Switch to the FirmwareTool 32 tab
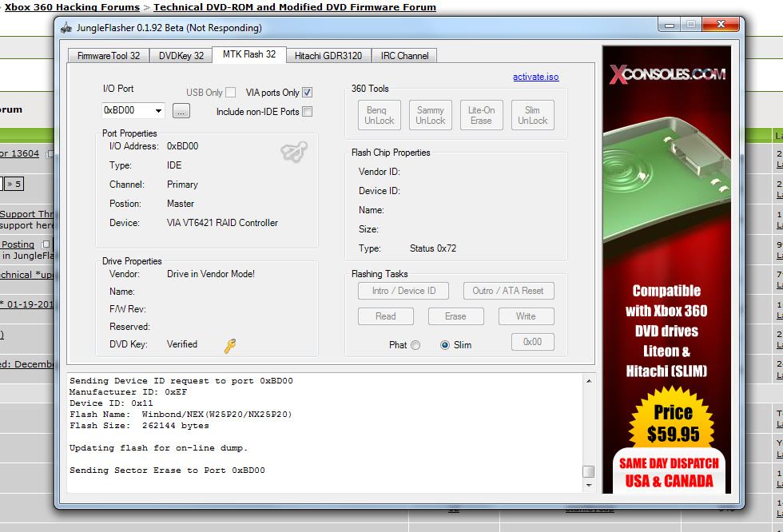Viewport: 783px width, 532px height. click(109, 55)
